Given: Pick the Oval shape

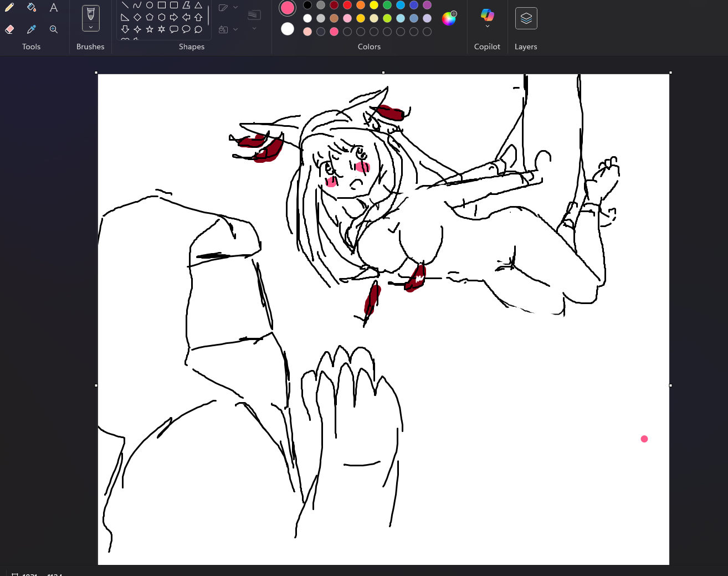Looking at the screenshot, I should pyautogui.click(x=150, y=5).
